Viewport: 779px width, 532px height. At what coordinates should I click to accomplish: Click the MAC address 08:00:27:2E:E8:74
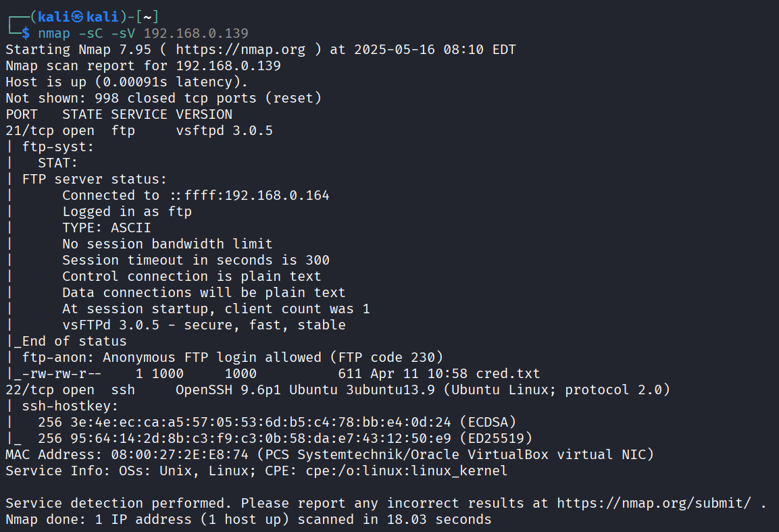(x=179, y=454)
